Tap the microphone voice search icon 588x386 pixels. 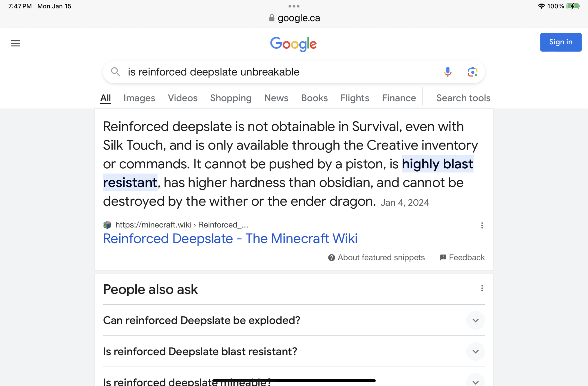448,72
